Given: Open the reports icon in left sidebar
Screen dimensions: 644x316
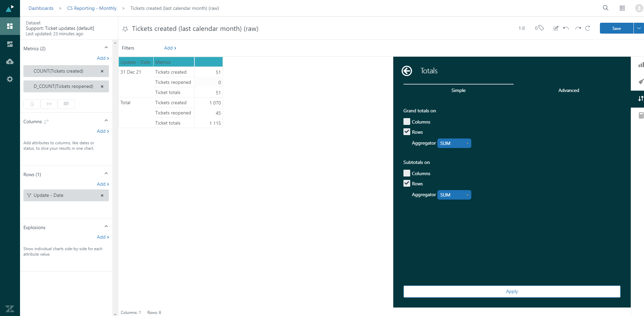Looking at the screenshot, I should click(x=10, y=44).
